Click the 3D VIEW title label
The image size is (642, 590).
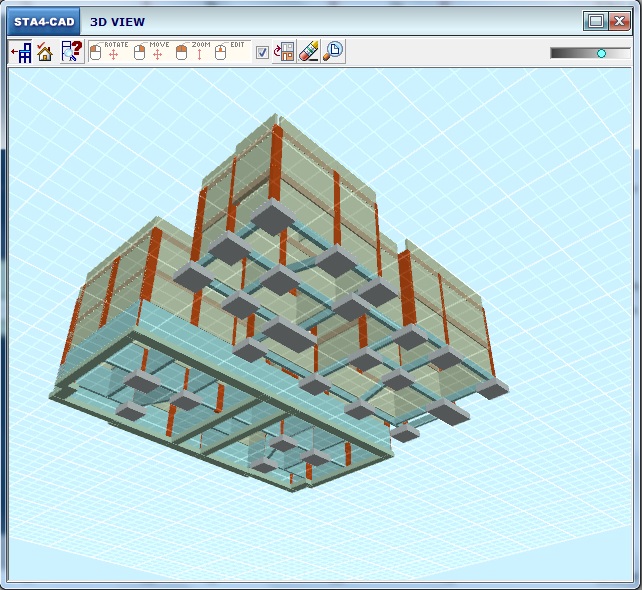pyautogui.click(x=117, y=21)
